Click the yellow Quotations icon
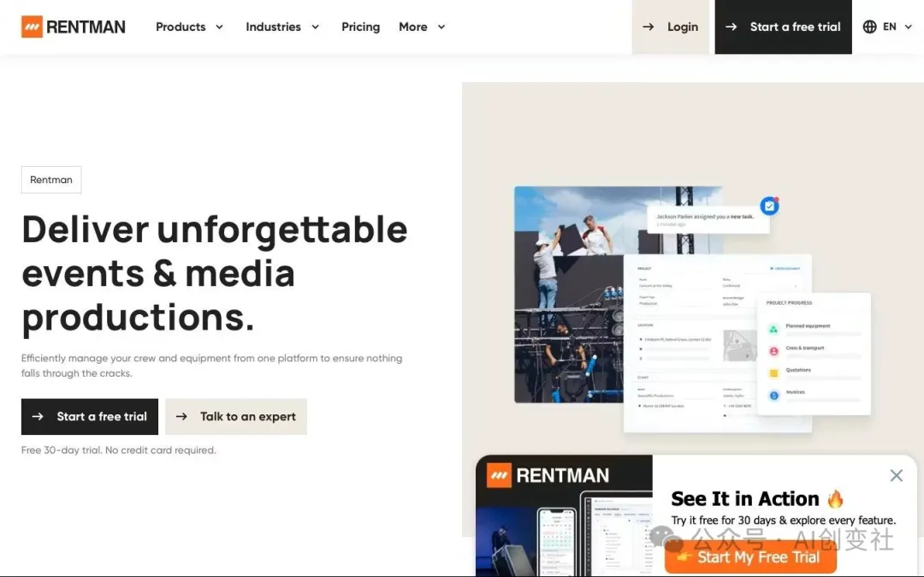The width and height of the screenshot is (924, 577). point(773,373)
